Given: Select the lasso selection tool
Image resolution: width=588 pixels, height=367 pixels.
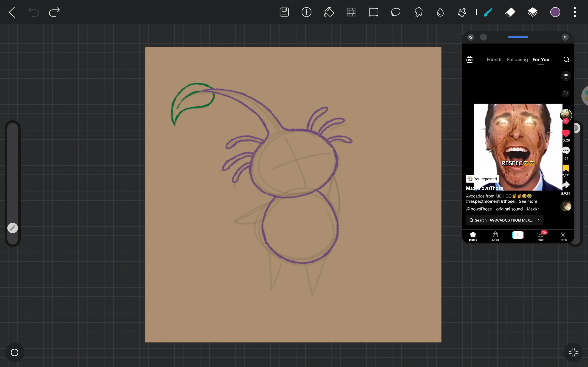Looking at the screenshot, I should (395, 12).
